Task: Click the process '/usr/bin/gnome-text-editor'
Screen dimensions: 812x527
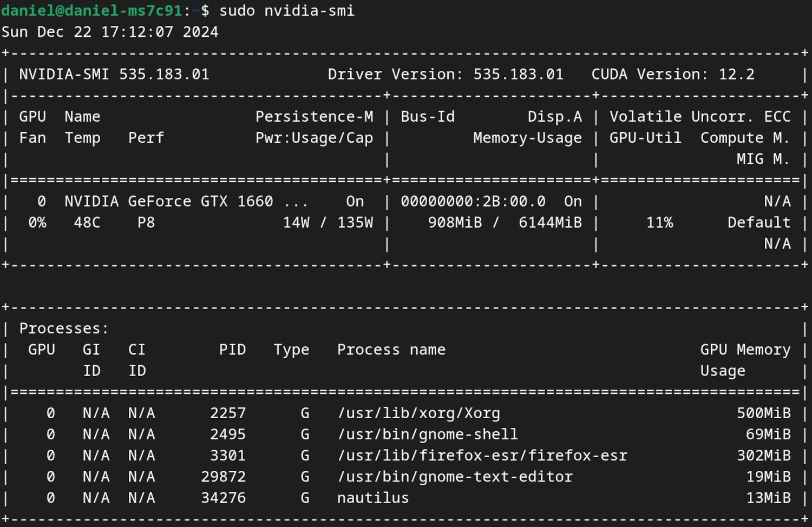Action: 455,477
